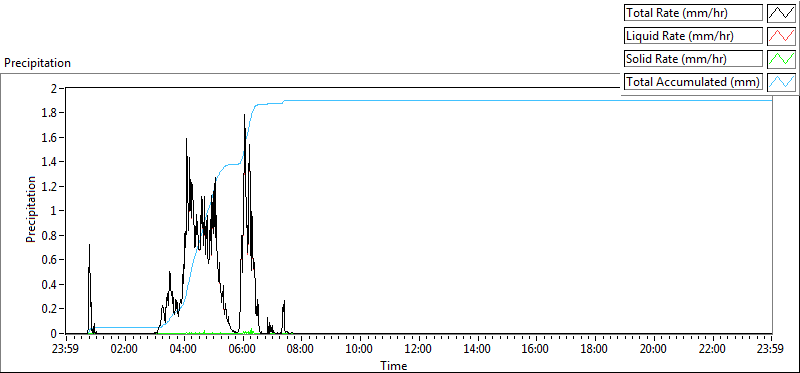The height and width of the screenshot is (373, 800).
Task: Click the 10:00 time axis label
Action: (x=360, y=349)
